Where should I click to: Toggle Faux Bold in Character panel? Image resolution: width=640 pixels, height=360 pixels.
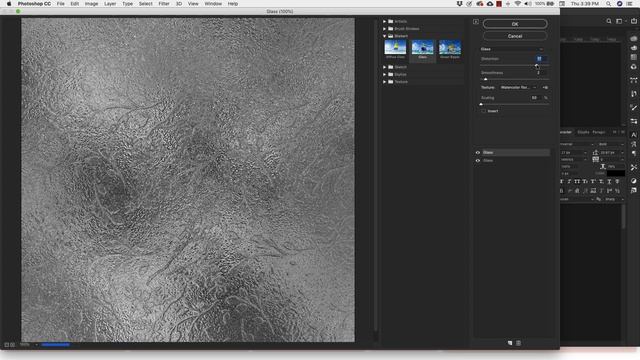pyautogui.click(x=562, y=182)
